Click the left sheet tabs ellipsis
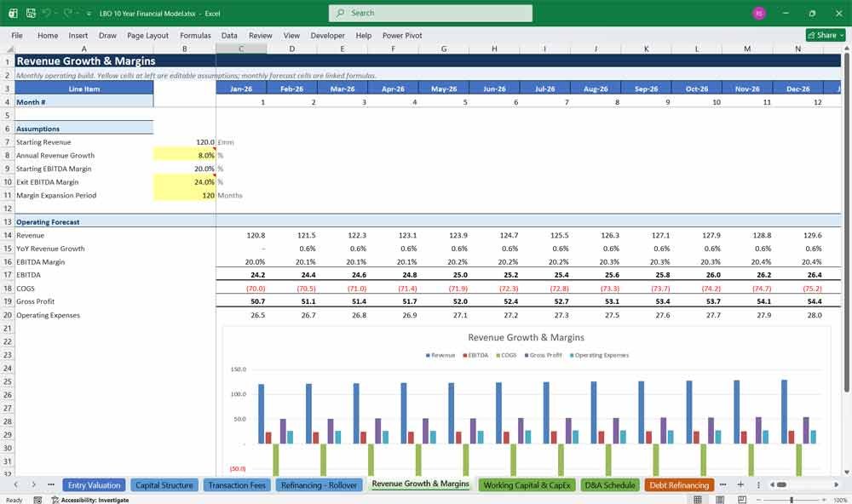The image size is (852, 504). pos(51,484)
